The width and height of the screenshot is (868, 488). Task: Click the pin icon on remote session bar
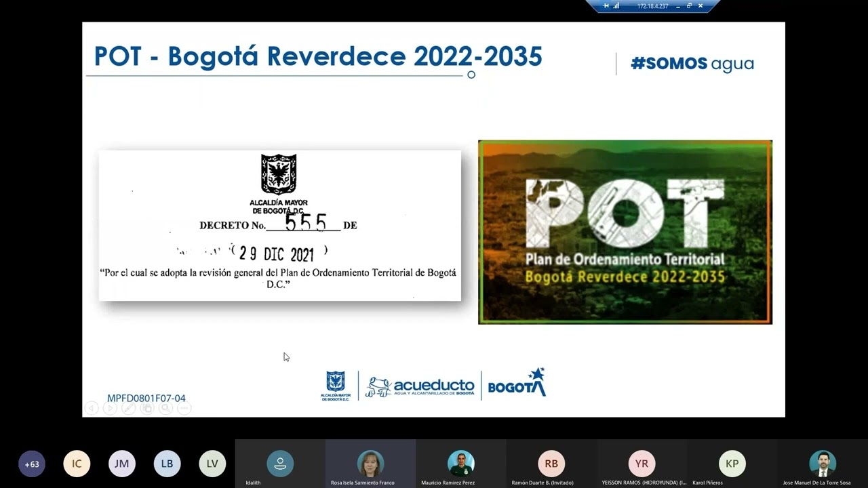[606, 5]
